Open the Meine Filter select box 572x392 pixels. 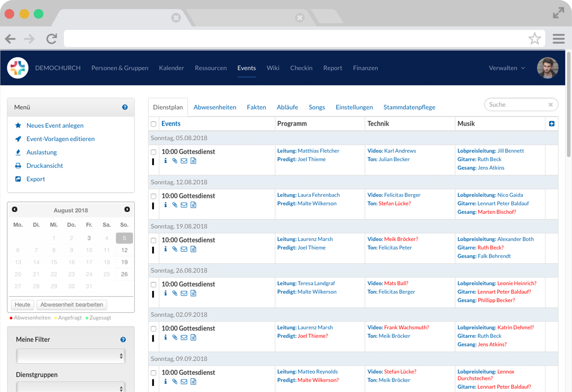pos(71,356)
